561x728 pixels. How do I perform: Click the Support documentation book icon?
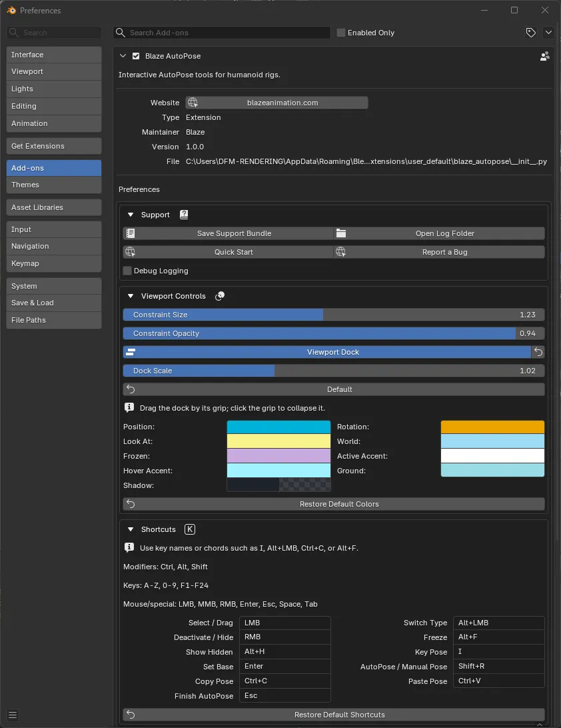184,215
